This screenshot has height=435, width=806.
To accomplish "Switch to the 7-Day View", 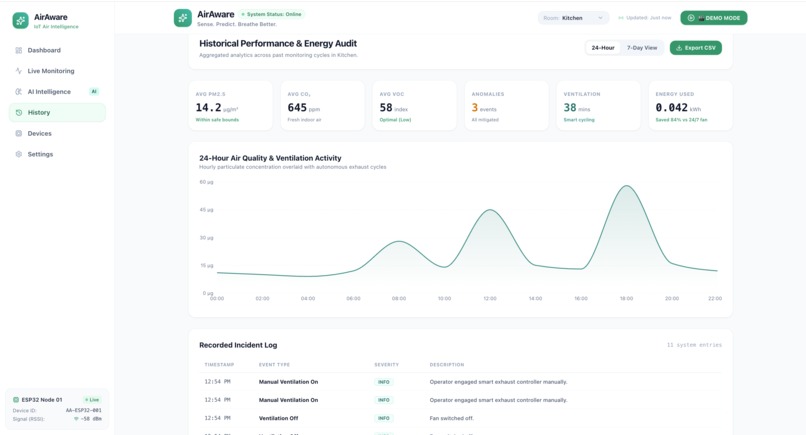I will (x=642, y=48).
